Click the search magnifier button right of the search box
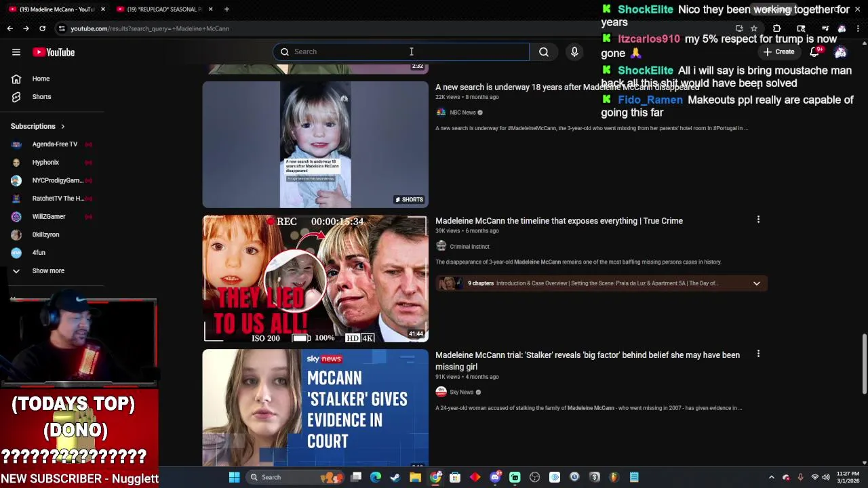This screenshot has width=868, height=488. click(544, 52)
